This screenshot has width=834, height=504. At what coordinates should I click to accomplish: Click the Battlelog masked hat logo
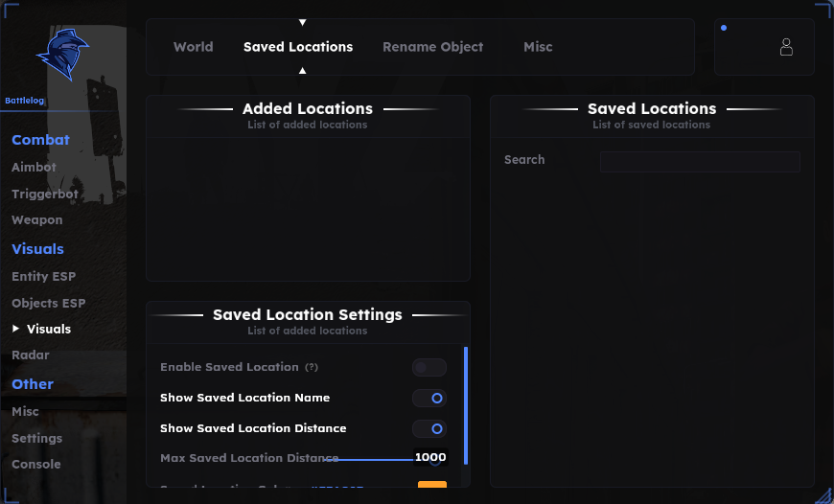tap(62, 55)
